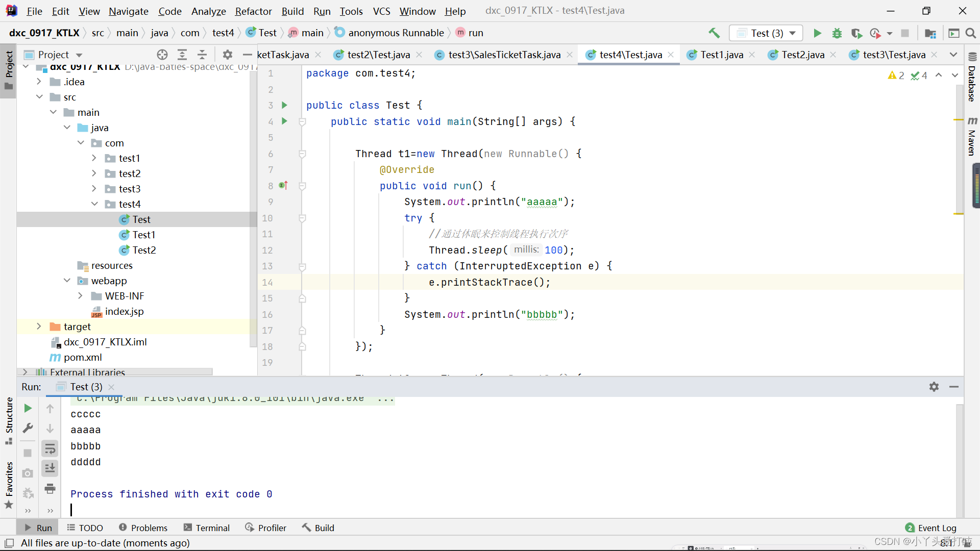Click run gutter arrow beside class Test
This screenshot has width=980, height=551.
pos(285,105)
